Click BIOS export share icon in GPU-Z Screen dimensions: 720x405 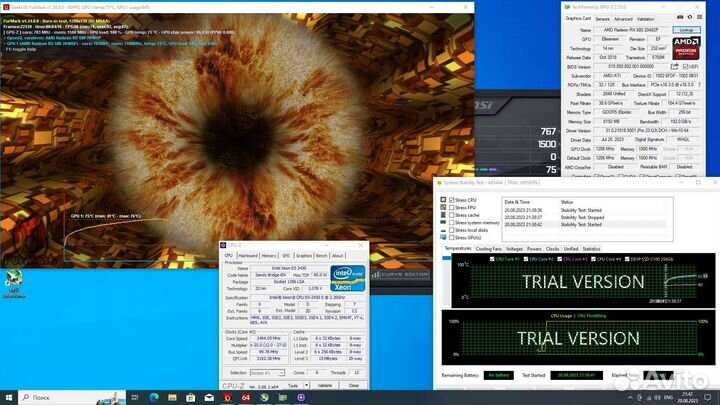(675, 67)
